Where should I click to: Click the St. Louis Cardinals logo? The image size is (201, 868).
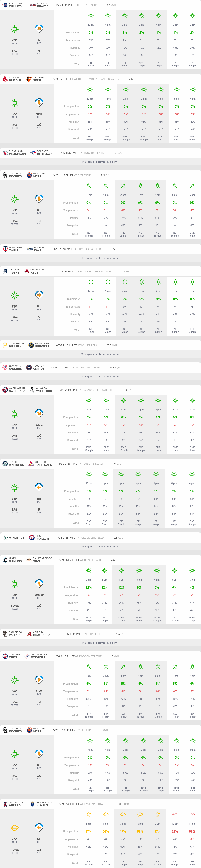point(31,464)
